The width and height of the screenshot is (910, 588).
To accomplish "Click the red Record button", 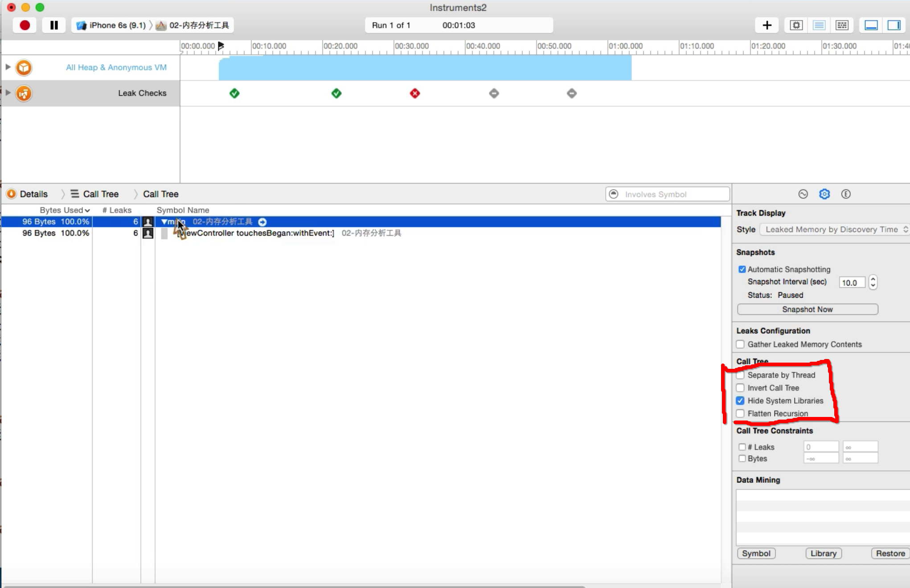I will (x=25, y=25).
